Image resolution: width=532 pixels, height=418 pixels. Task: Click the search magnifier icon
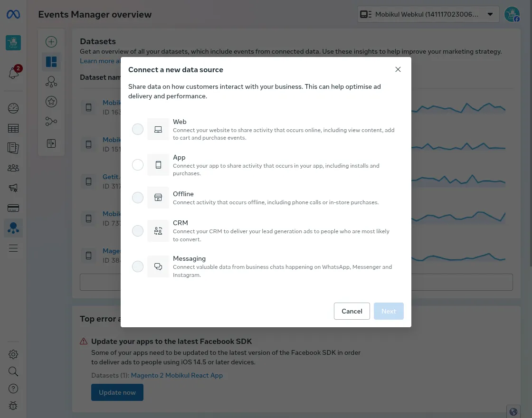pos(13,371)
